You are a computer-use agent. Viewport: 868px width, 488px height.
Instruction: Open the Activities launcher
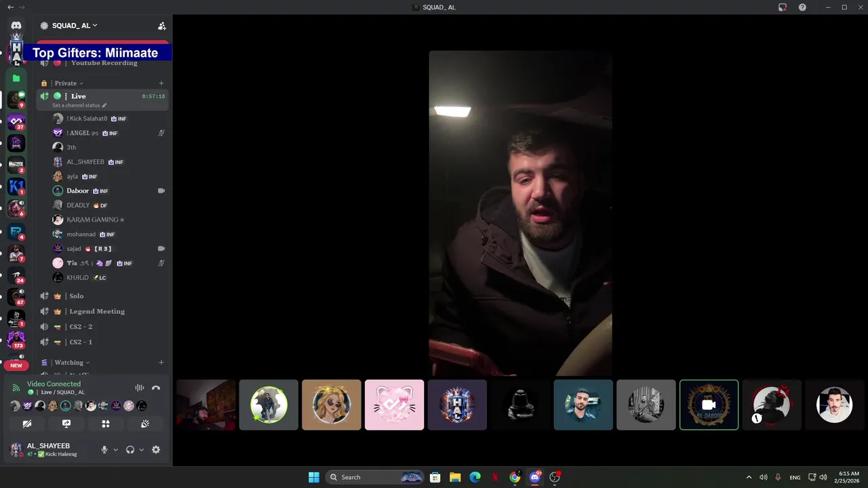click(x=105, y=424)
